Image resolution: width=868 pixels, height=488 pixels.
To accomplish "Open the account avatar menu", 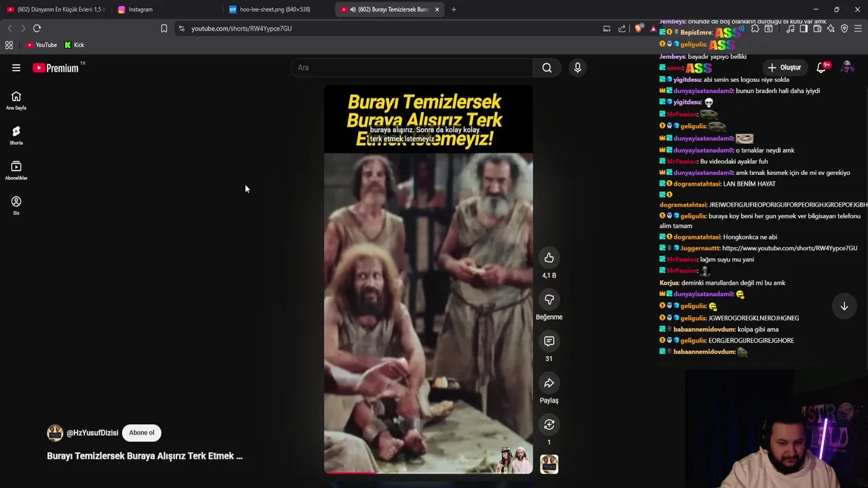I will [847, 68].
